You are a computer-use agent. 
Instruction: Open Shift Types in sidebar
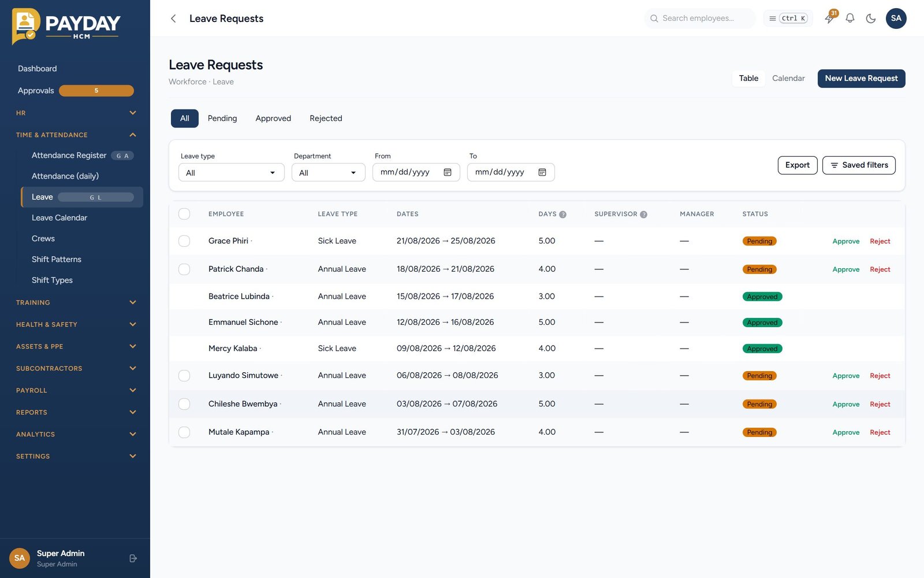[x=82, y=280]
